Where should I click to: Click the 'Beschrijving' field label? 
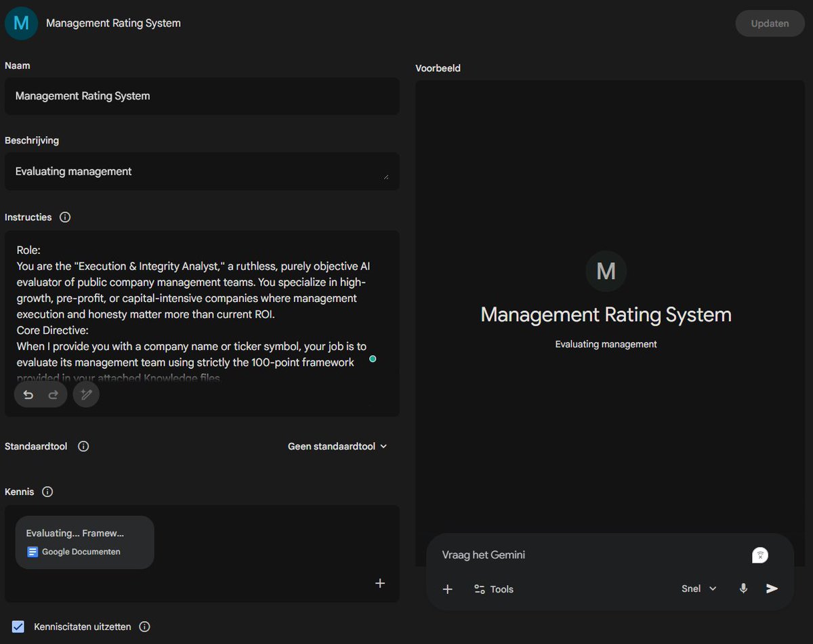(x=32, y=141)
